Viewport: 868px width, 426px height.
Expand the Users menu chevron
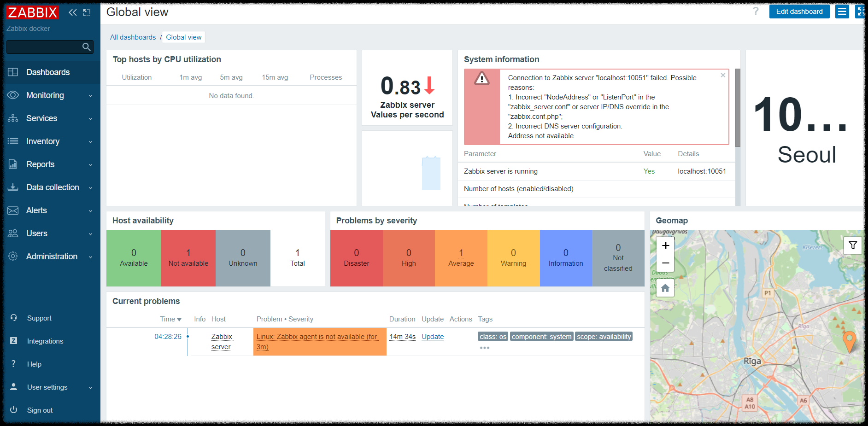tap(90, 234)
